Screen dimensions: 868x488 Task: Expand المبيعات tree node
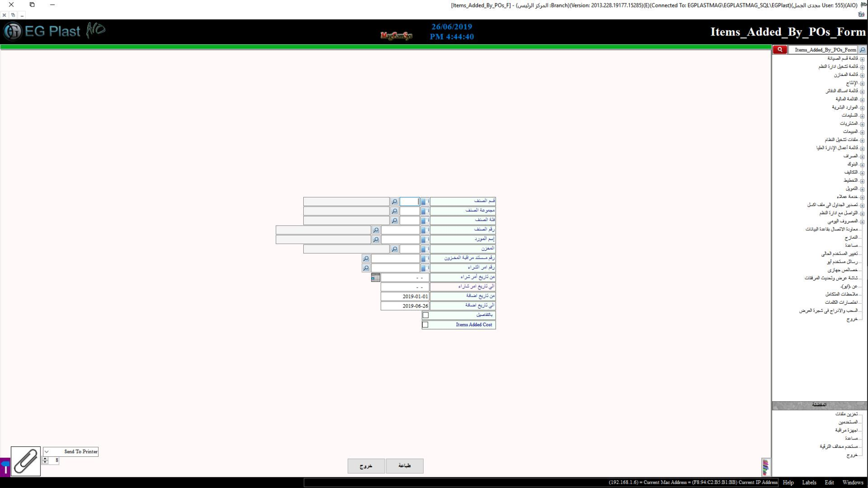(862, 132)
